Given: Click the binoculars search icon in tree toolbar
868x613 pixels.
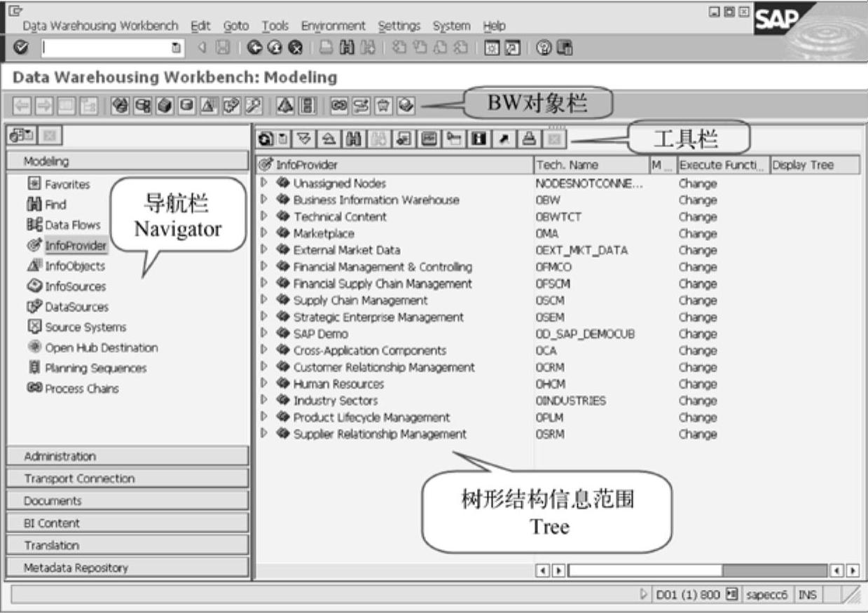Looking at the screenshot, I should point(352,139).
